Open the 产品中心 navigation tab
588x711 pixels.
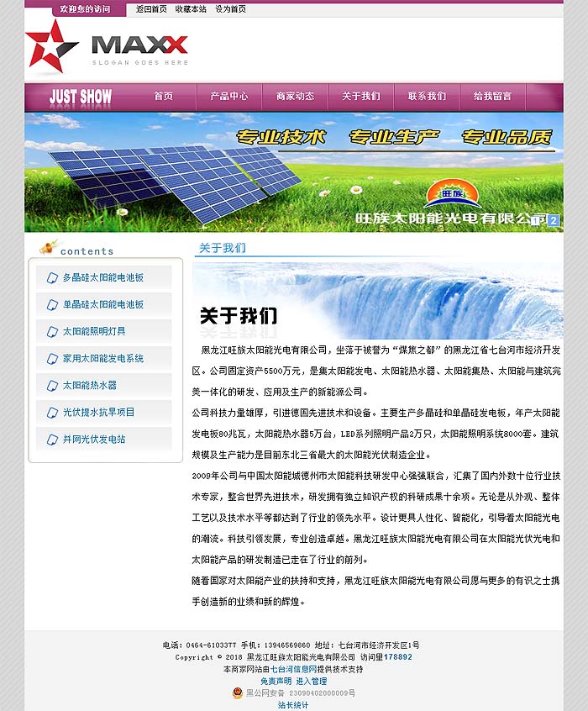[x=229, y=96]
